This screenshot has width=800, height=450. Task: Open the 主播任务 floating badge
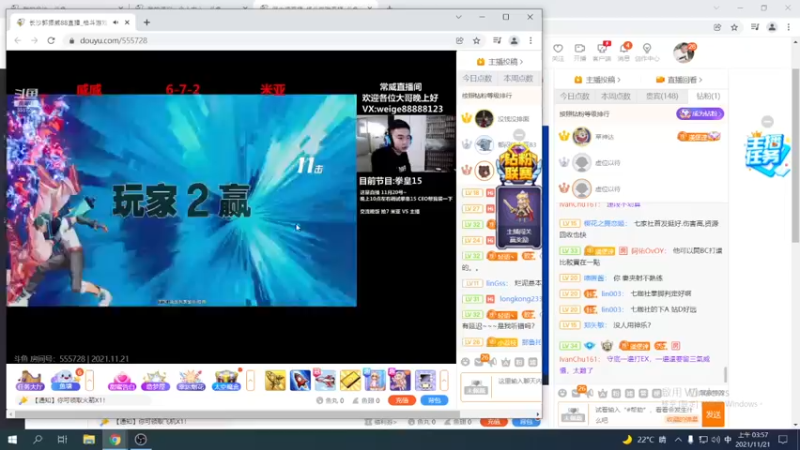click(x=767, y=155)
